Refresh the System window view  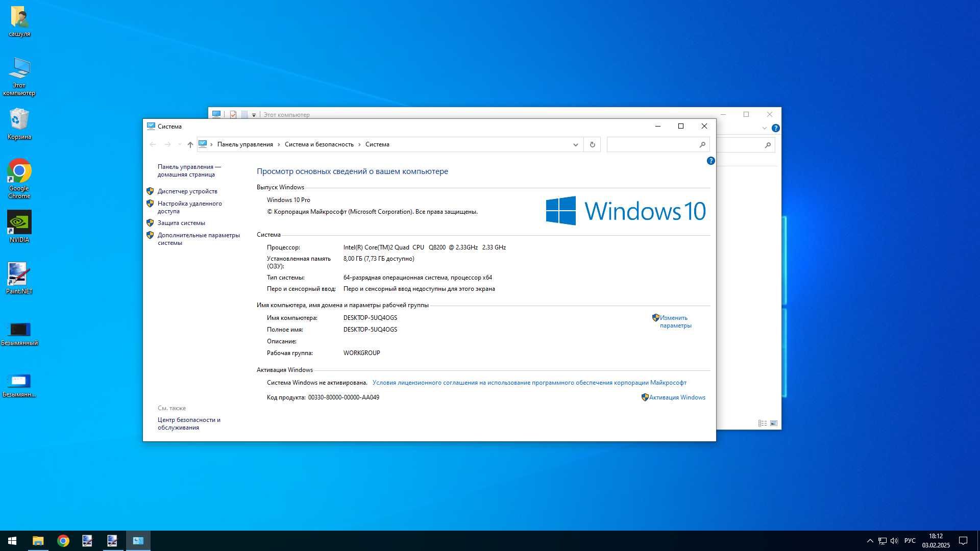(592, 145)
